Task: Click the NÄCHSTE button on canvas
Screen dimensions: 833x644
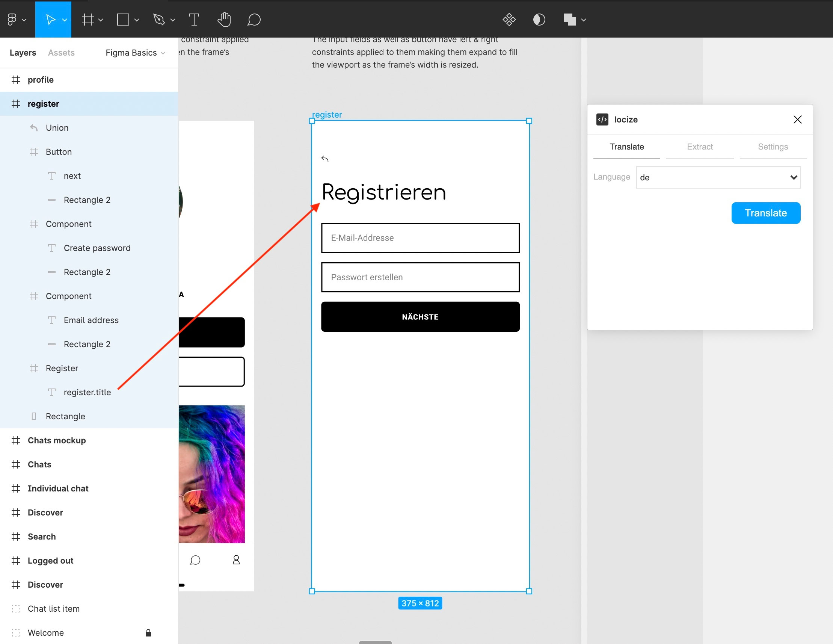Action: click(x=420, y=317)
